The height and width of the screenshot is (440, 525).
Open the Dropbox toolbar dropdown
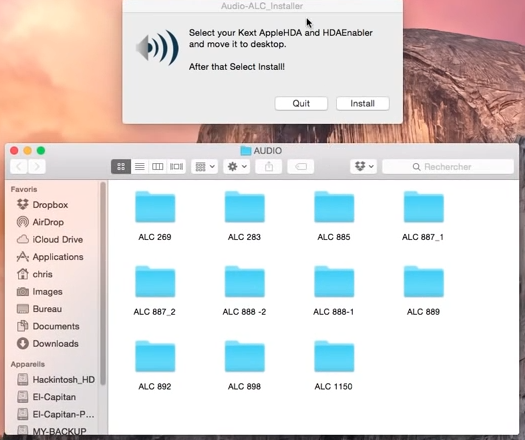[364, 166]
